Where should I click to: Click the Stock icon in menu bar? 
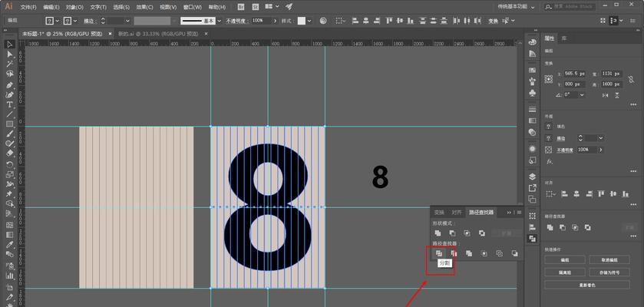pyautogui.click(x=256, y=7)
